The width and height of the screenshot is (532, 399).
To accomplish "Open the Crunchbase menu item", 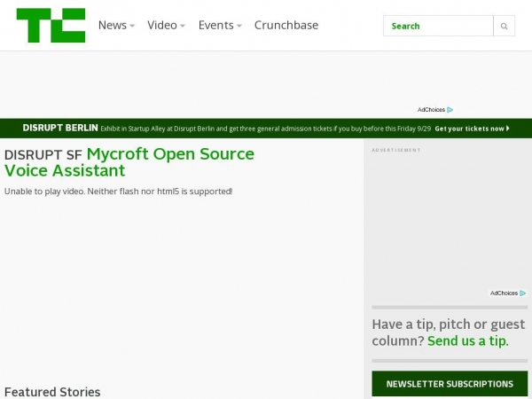I will pyautogui.click(x=286, y=25).
